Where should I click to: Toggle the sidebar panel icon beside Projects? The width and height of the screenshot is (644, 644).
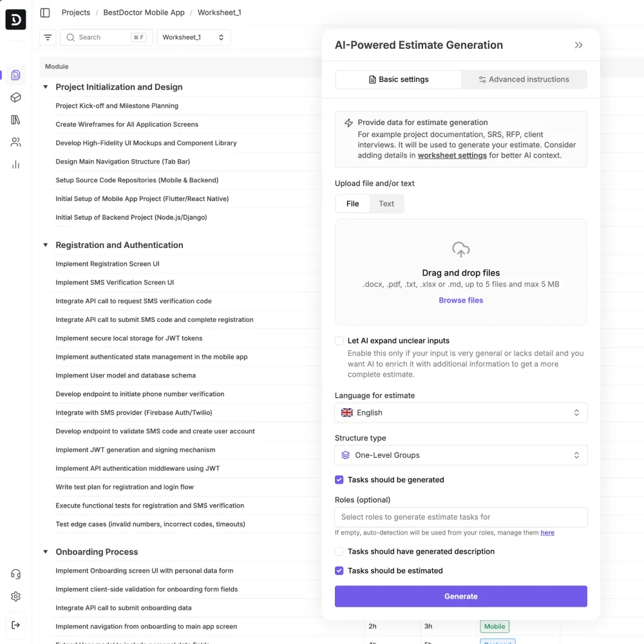45,12
